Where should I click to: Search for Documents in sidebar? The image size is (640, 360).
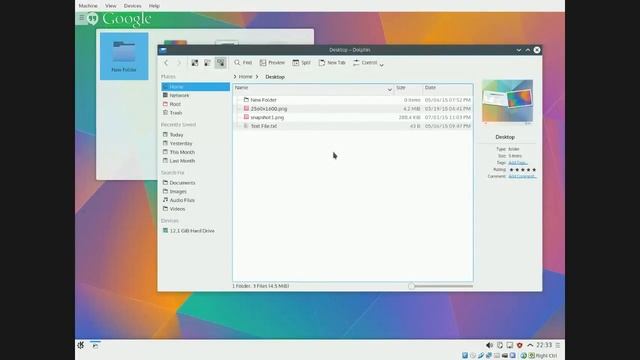[x=196, y=183]
